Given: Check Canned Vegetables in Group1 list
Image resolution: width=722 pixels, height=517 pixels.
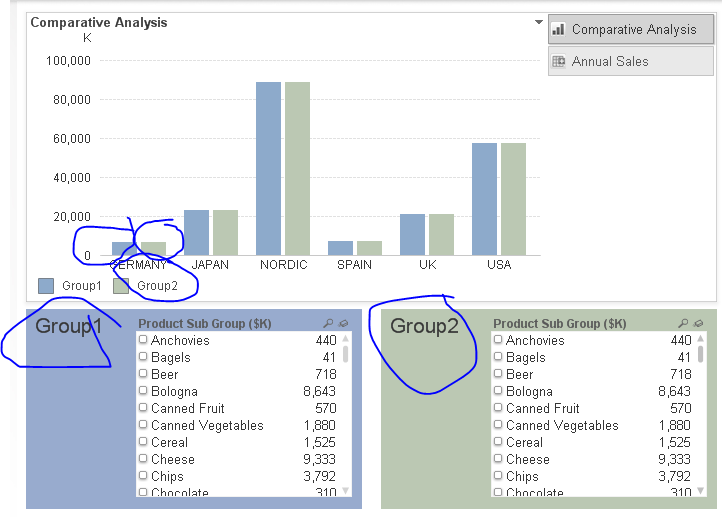Looking at the screenshot, I should (143, 425).
